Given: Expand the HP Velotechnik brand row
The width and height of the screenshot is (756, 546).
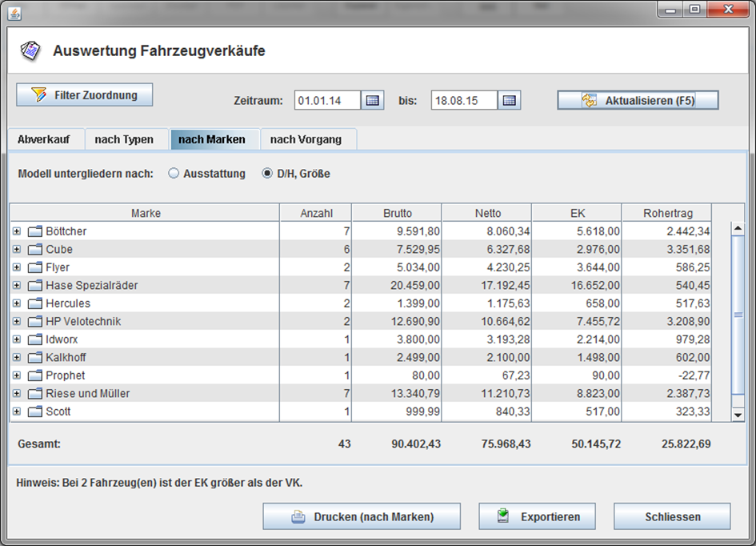Looking at the screenshot, I should tap(17, 321).
